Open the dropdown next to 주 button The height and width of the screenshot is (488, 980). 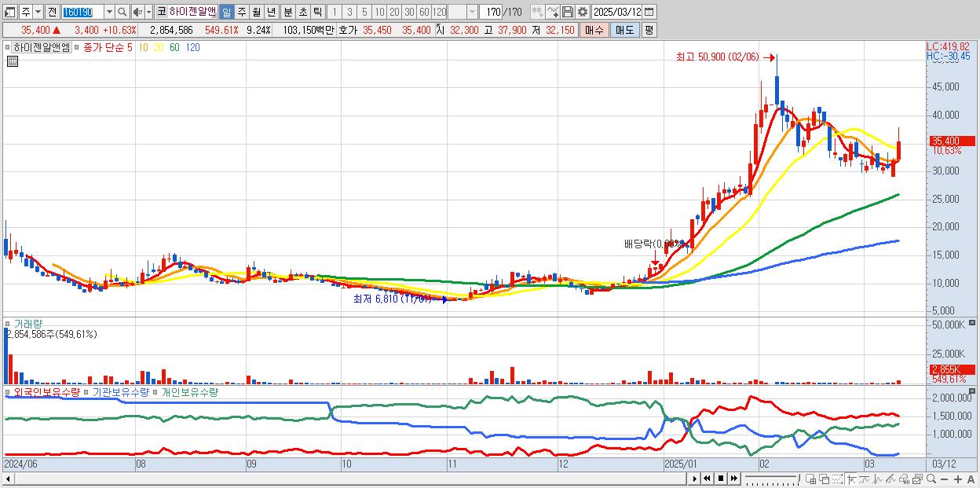pyautogui.click(x=38, y=12)
